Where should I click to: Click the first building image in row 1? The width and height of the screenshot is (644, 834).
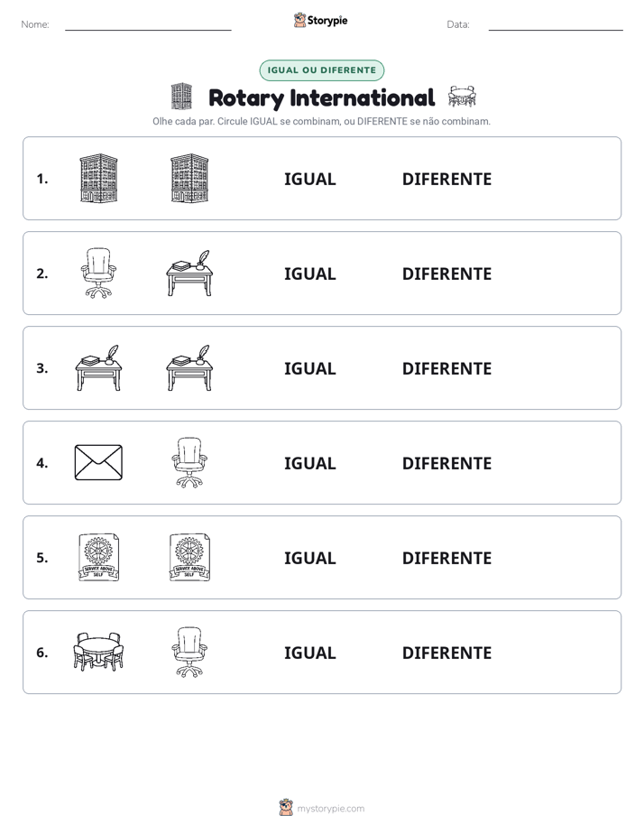click(98, 178)
